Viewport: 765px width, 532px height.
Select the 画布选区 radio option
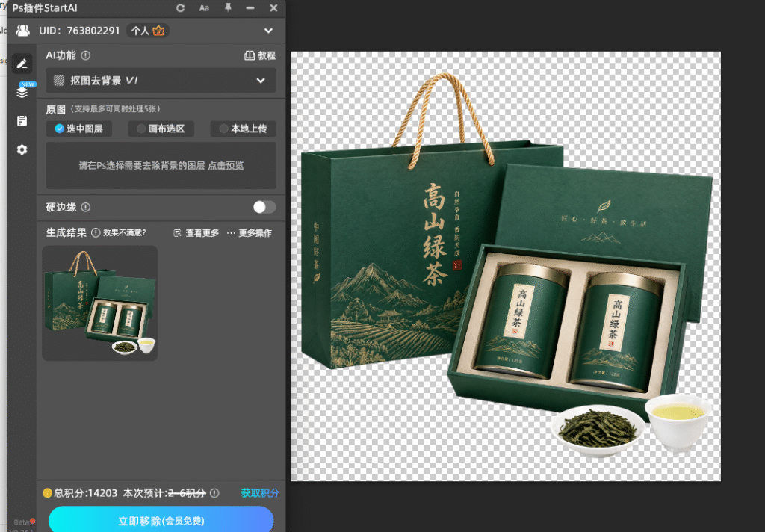pyautogui.click(x=161, y=129)
